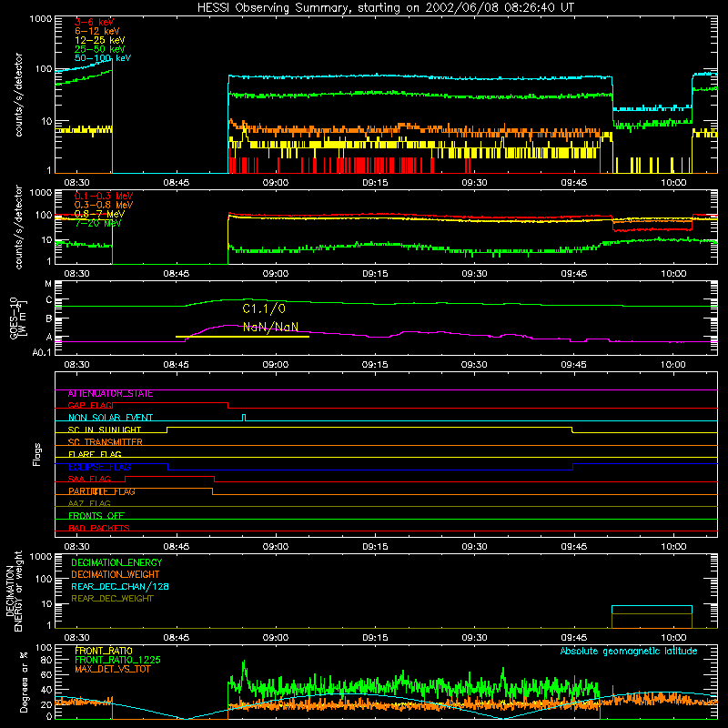The image size is (728, 728).
Task: Click the yellow flare interval bar in GOES panel
Action: pyautogui.click(x=242, y=337)
